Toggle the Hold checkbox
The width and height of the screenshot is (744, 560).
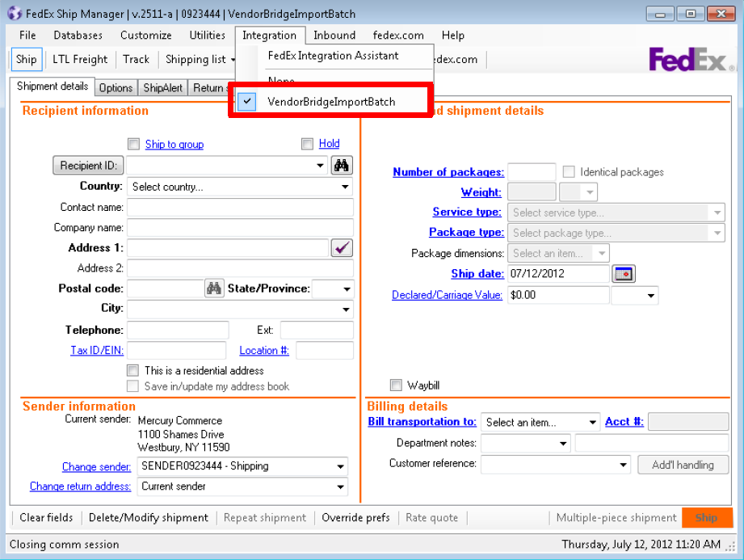[308, 143]
